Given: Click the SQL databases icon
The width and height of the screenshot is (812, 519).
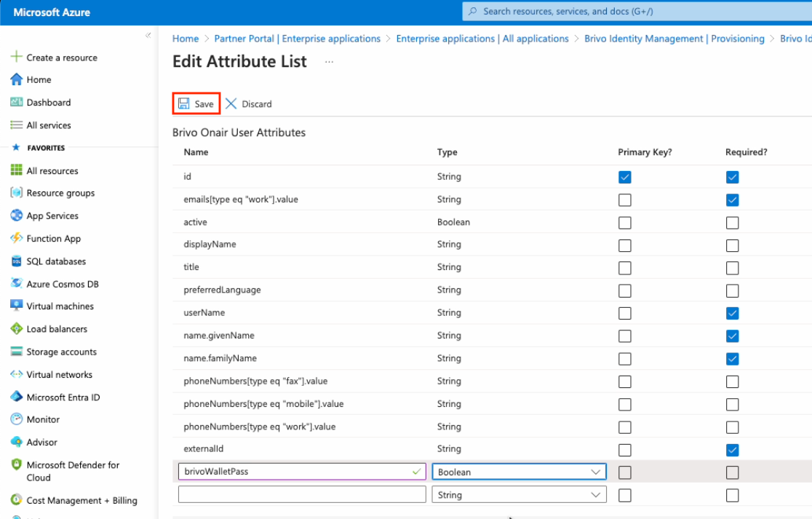Looking at the screenshot, I should [x=16, y=261].
